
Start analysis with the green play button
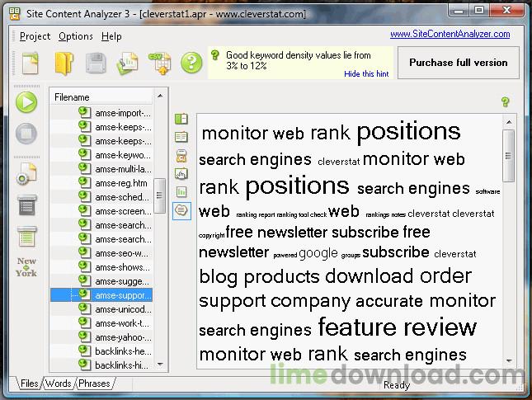(26, 101)
